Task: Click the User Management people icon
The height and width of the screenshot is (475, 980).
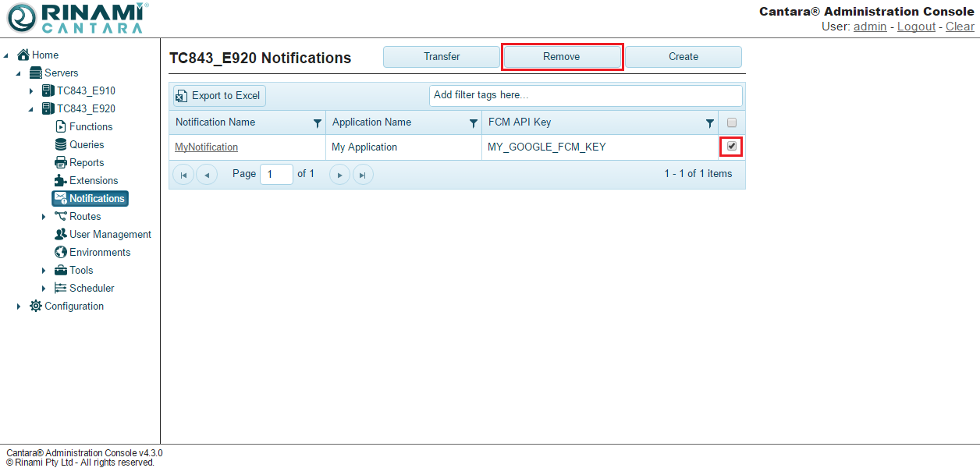Action: (61, 234)
